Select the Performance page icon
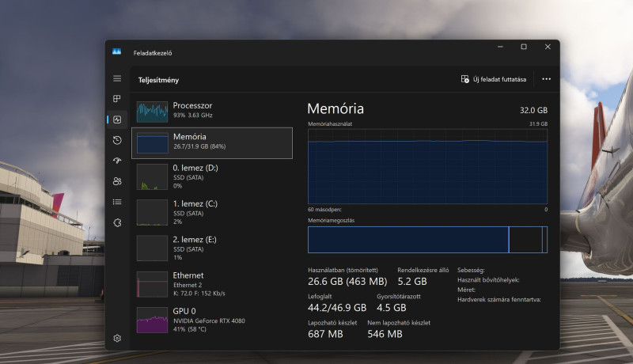Viewport: 633px width, 364px height. click(117, 119)
